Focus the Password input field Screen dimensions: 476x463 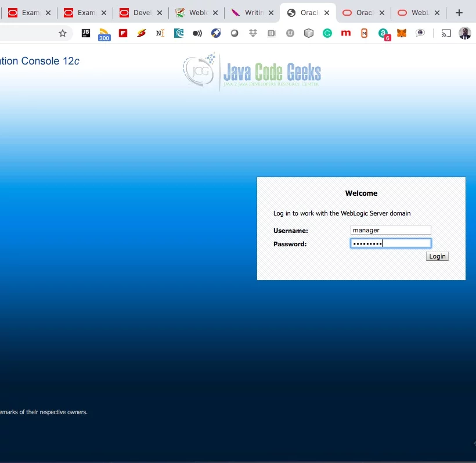pos(391,243)
